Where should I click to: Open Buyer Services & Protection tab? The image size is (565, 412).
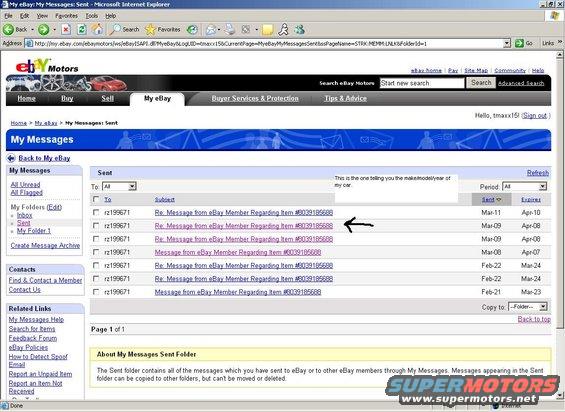tap(255, 98)
